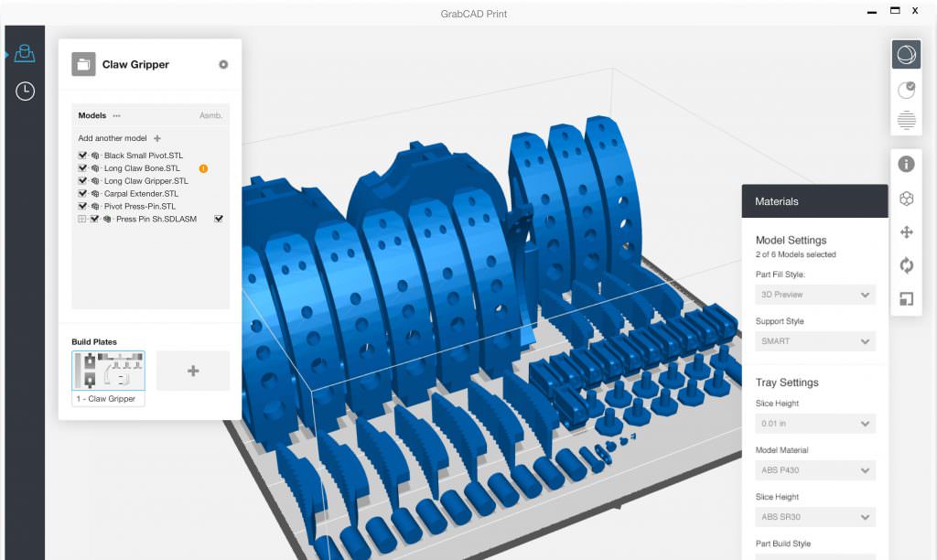Screen dimensions: 937x560
Task: Switch to the 3D model view sphere icon
Action: point(906,54)
